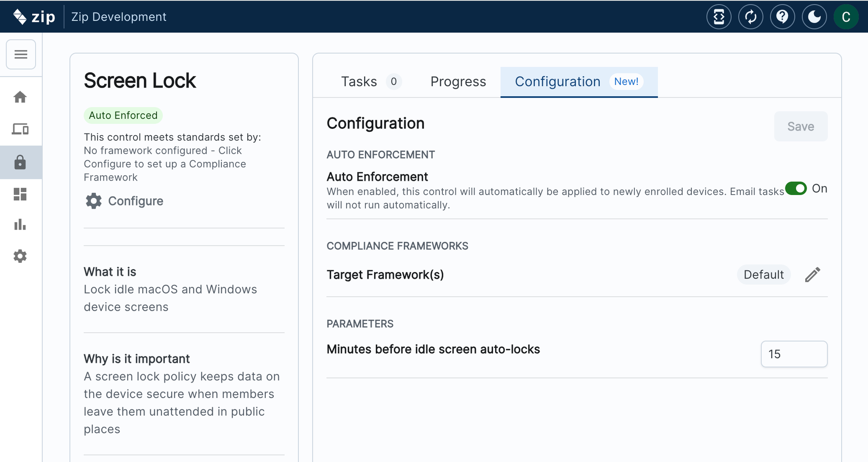Switch to the Tasks tab

[x=359, y=81]
